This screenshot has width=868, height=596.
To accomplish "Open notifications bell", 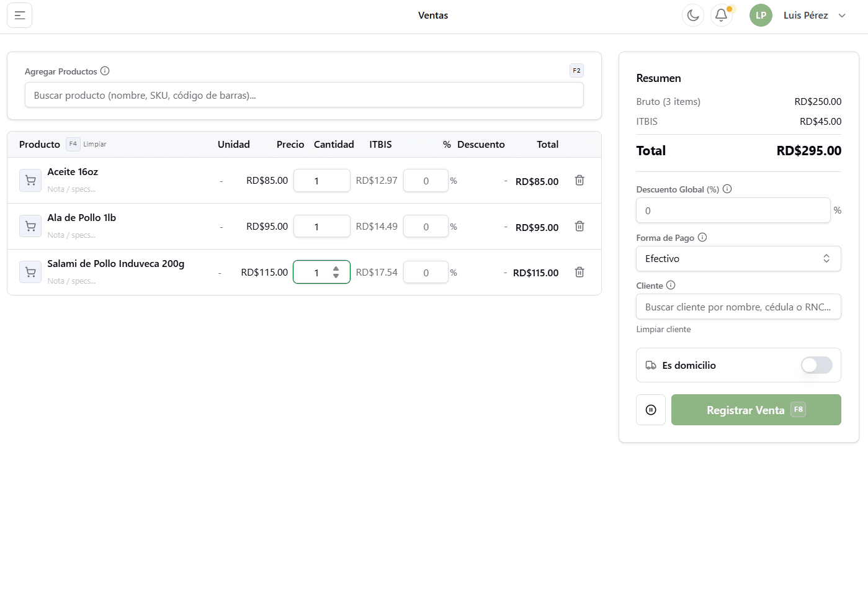I will [x=721, y=16].
